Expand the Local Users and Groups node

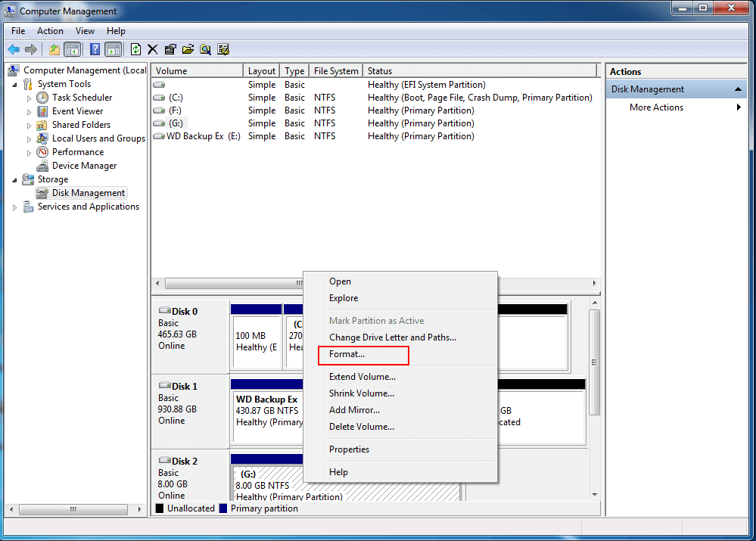(29, 139)
